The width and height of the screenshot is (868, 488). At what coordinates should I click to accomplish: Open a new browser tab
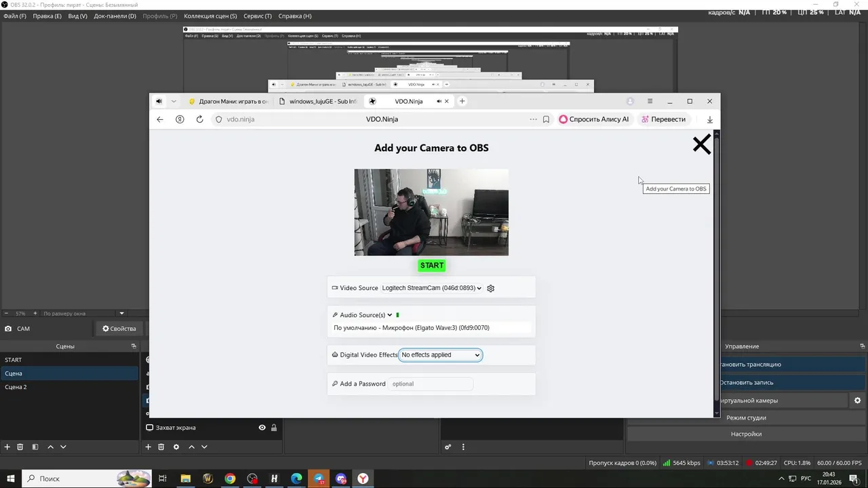(x=462, y=102)
